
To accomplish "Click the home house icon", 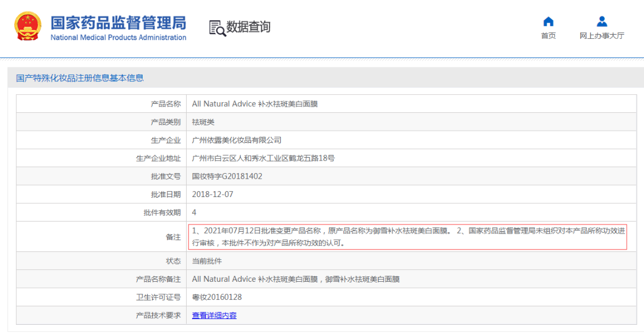I will (548, 21).
